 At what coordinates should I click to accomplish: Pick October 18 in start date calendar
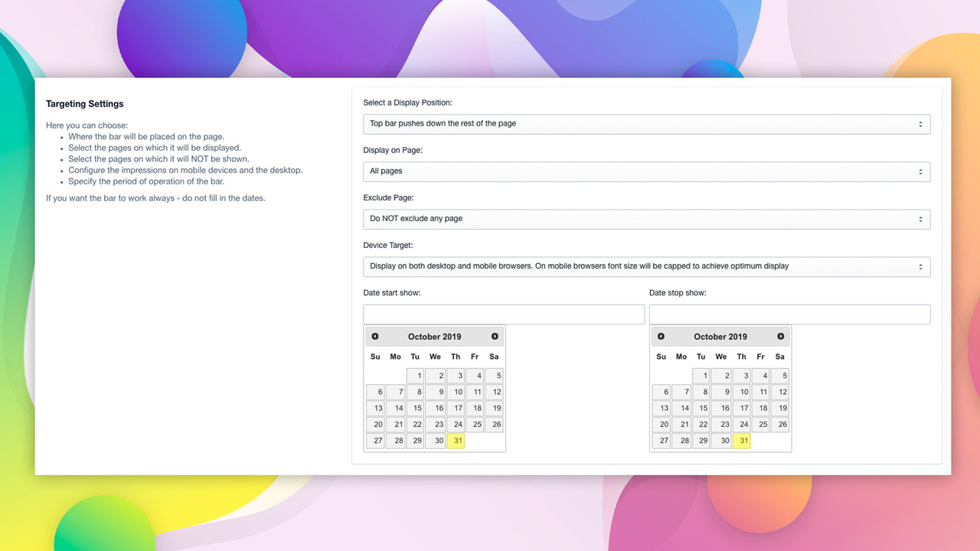[x=475, y=408]
